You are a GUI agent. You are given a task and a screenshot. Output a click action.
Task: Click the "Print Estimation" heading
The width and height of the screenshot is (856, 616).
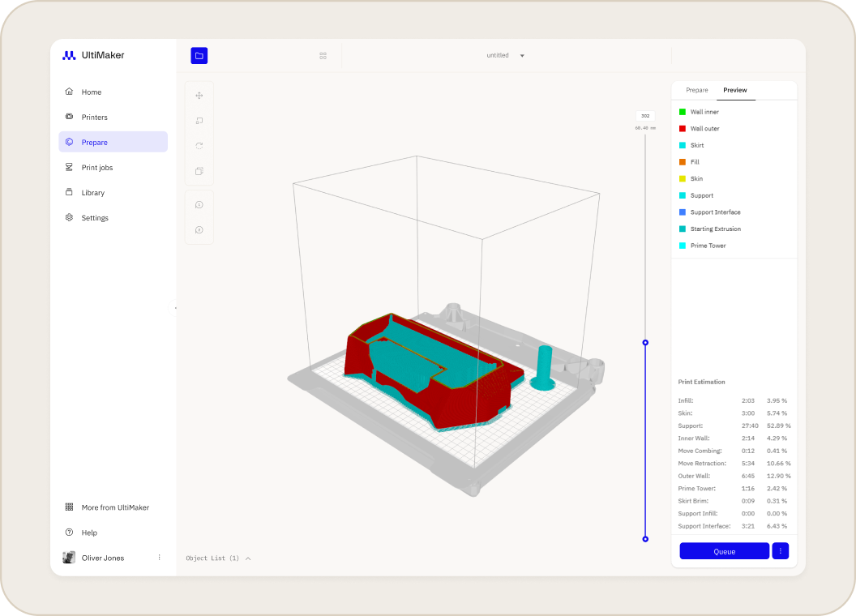tap(701, 382)
